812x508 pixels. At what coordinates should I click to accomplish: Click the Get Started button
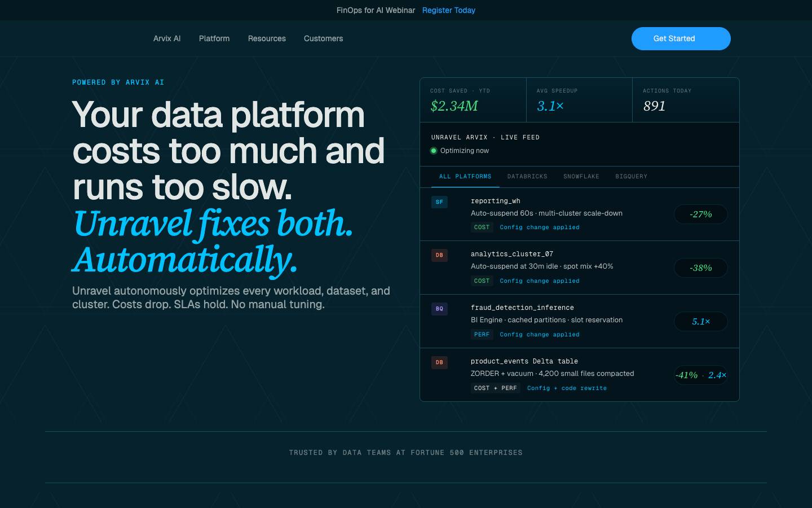(681, 38)
